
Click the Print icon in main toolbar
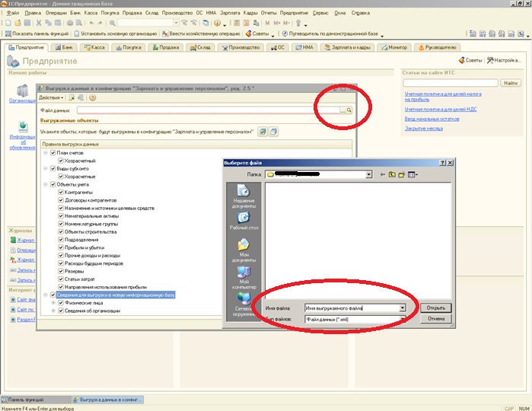click(70, 23)
